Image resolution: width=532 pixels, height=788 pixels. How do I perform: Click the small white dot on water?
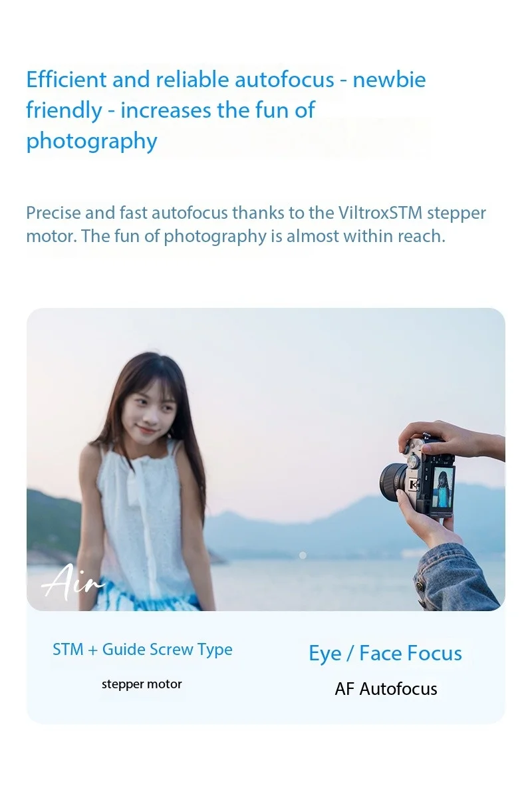(x=303, y=555)
